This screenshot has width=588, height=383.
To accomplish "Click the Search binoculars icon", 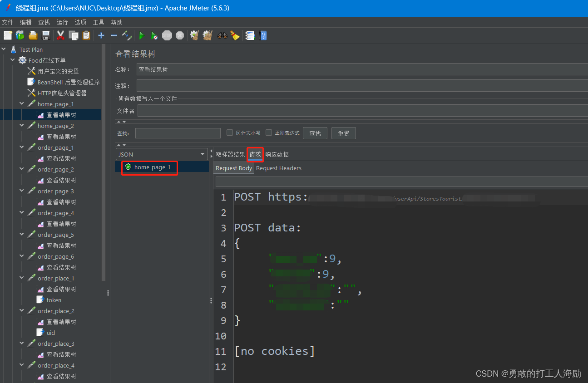I will click(x=222, y=35).
